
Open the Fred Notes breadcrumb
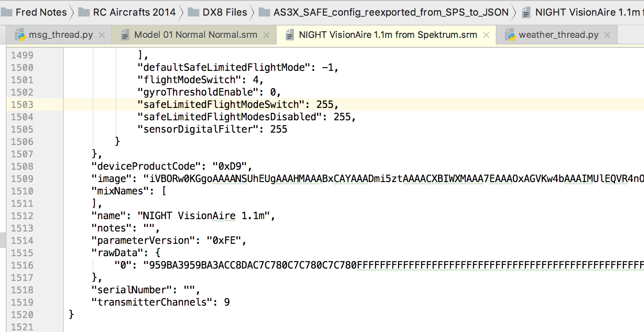(41, 12)
